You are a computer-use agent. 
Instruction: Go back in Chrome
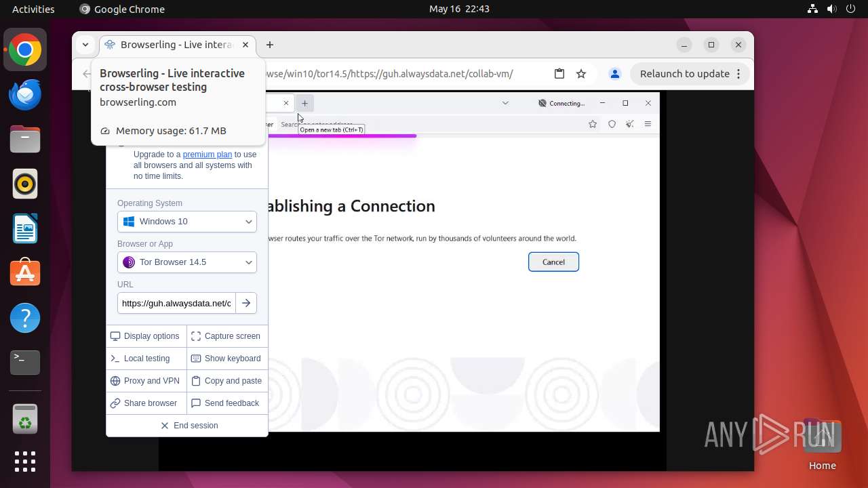point(86,74)
